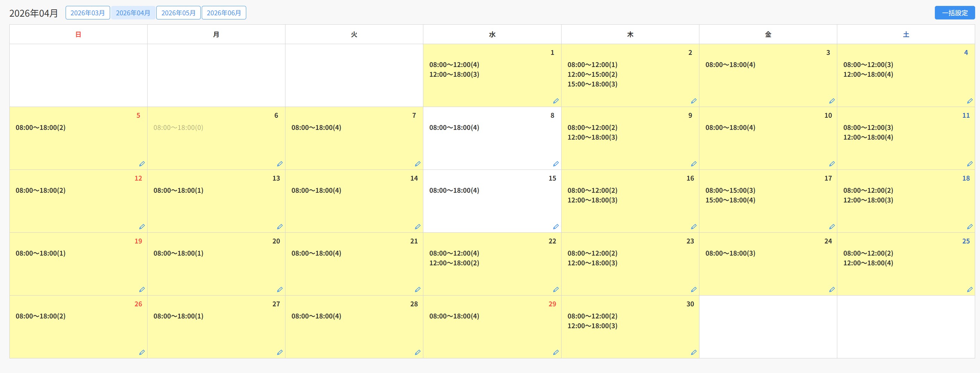This screenshot has height=373, width=980.
Task: Select the 2026年05月 month tab
Action: coord(178,13)
